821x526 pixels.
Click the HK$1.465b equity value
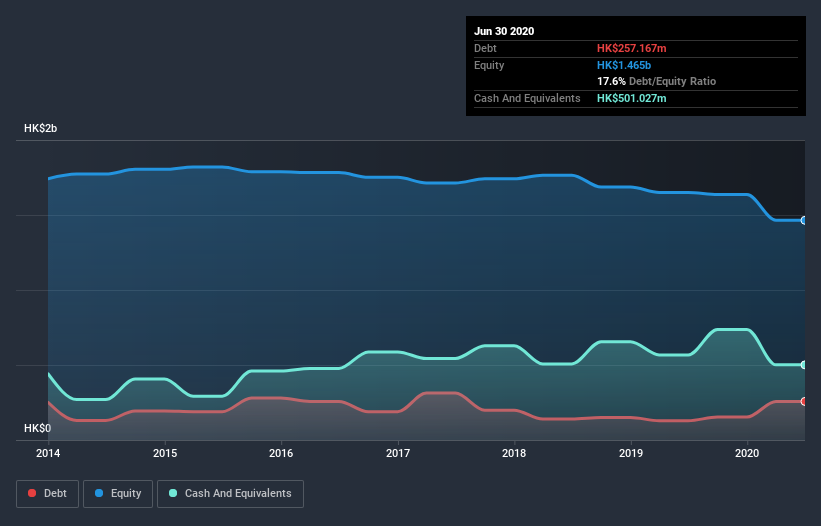[x=624, y=65]
